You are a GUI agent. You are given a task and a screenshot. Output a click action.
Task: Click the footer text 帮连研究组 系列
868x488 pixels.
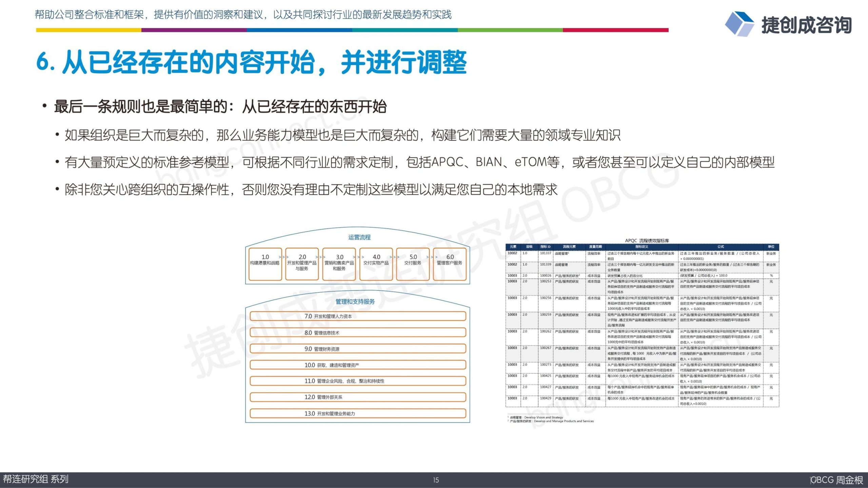coord(36,479)
